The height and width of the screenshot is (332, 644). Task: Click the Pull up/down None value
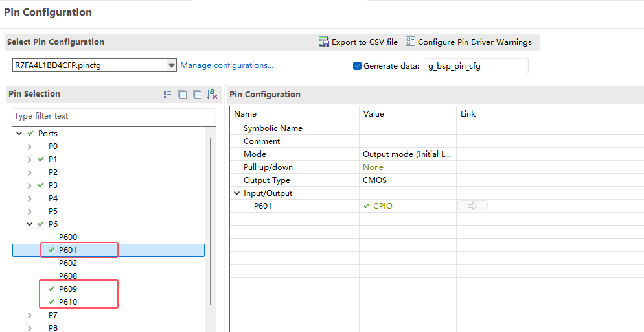point(373,167)
